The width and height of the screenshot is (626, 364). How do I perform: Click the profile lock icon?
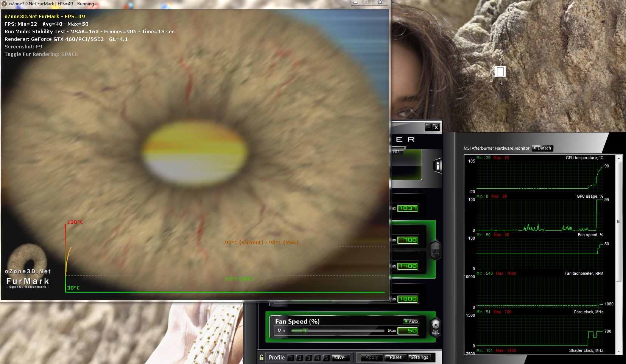click(x=262, y=357)
